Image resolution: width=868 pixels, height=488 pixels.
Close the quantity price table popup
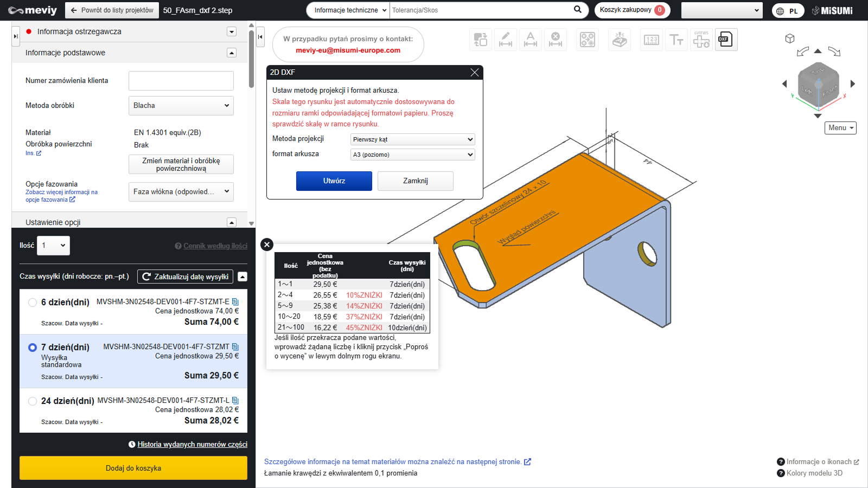click(x=267, y=245)
